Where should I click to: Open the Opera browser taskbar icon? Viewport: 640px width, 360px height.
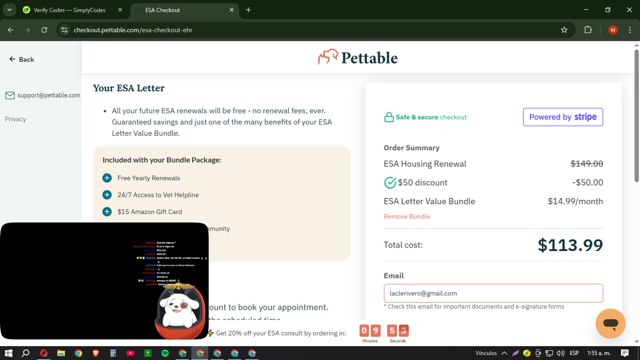pyautogui.click(x=44, y=353)
